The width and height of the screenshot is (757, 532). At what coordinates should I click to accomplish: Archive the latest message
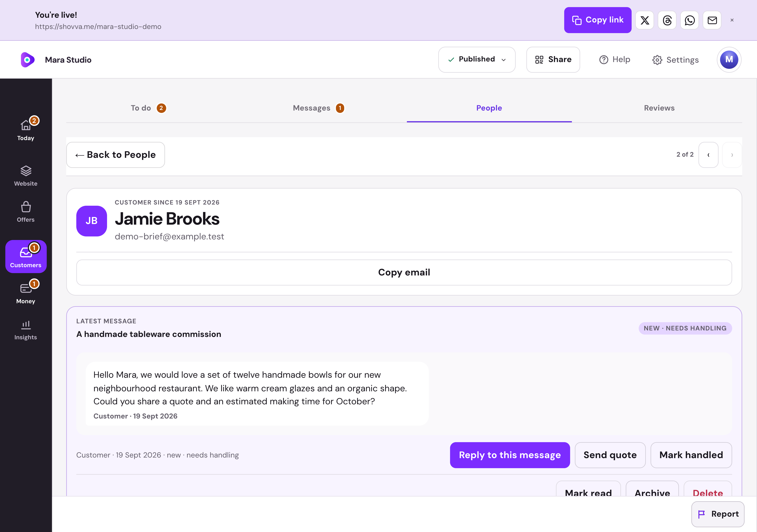click(x=652, y=489)
